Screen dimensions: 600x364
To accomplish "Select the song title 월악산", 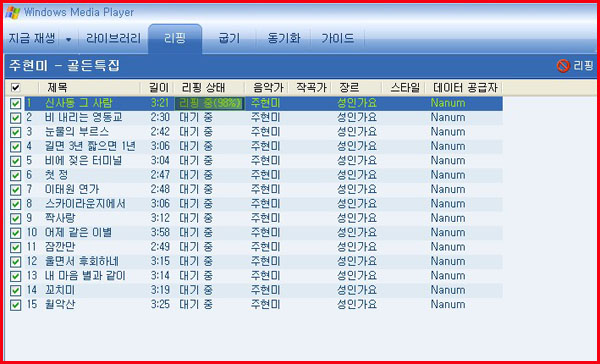I will coord(60,305).
